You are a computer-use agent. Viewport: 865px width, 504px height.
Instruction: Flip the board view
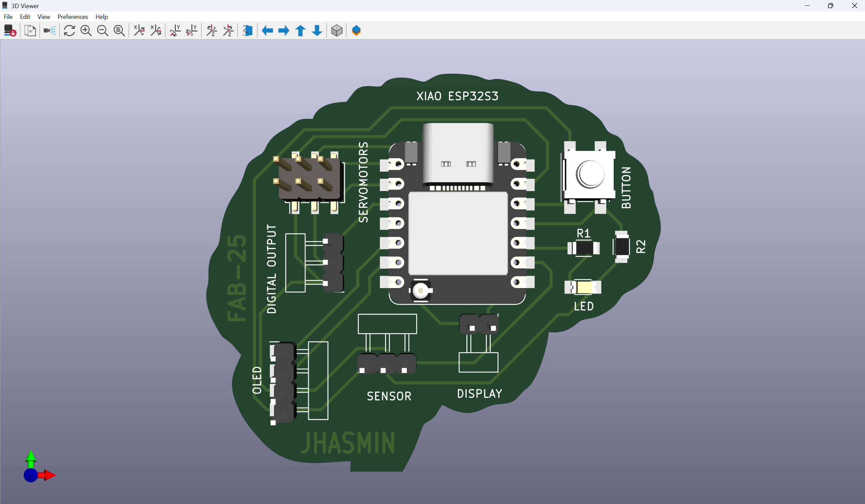[x=248, y=30]
